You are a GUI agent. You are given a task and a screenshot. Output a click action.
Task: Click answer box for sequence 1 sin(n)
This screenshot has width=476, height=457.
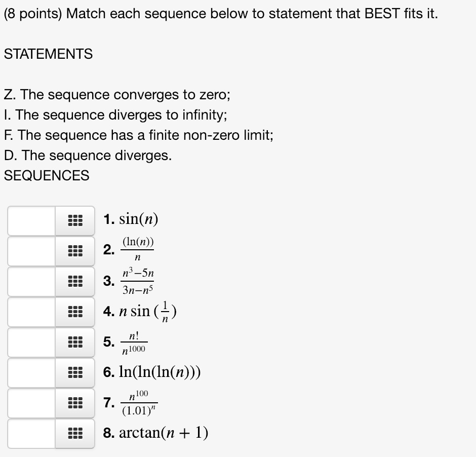pyautogui.click(x=31, y=221)
